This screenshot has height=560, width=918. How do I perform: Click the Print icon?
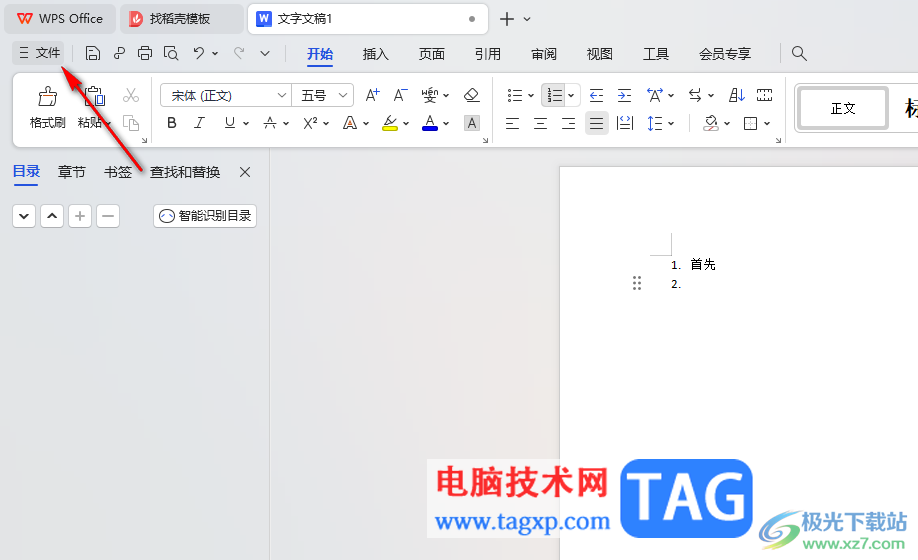tap(145, 53)
